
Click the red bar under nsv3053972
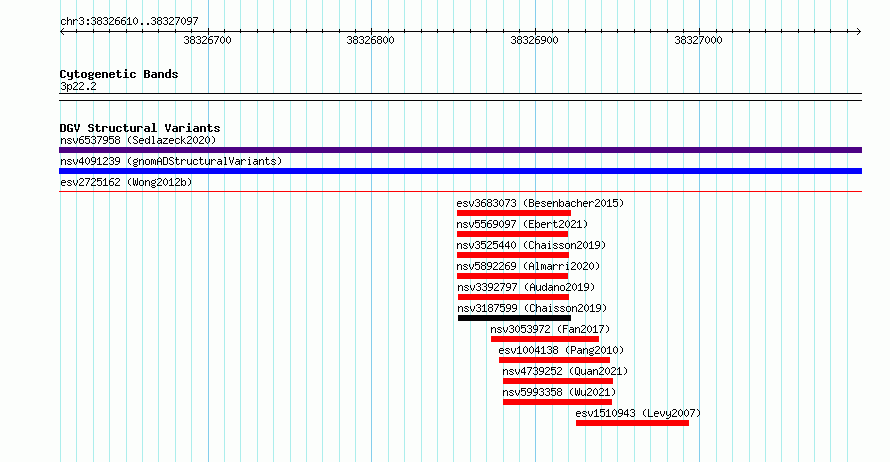tap(545, 339)
